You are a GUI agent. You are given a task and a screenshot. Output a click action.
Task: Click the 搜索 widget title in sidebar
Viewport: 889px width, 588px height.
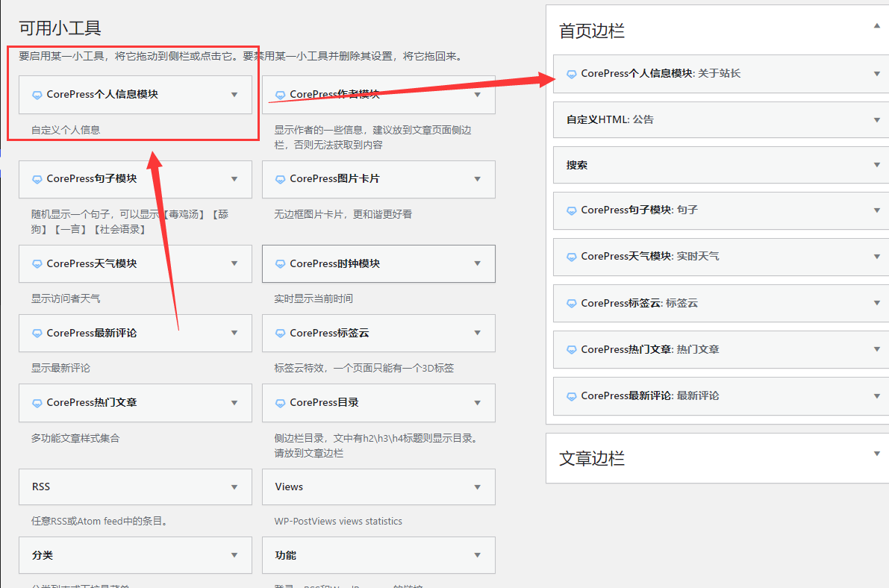coord(576,165)
